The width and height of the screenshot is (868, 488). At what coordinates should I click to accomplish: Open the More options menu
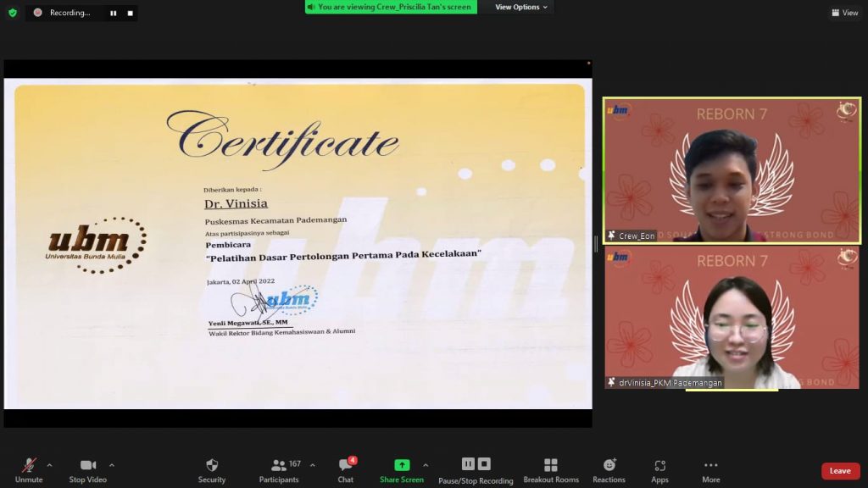coord(711,471)
